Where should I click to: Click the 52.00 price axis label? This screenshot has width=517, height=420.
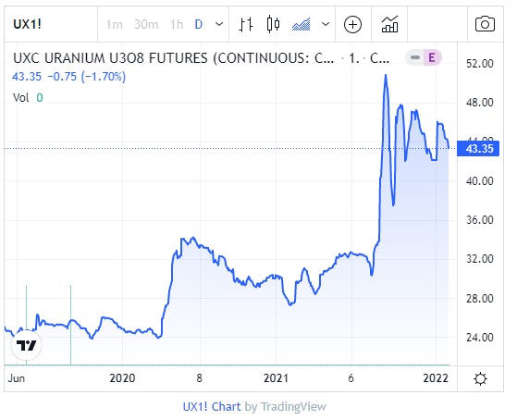click(479, 63)
